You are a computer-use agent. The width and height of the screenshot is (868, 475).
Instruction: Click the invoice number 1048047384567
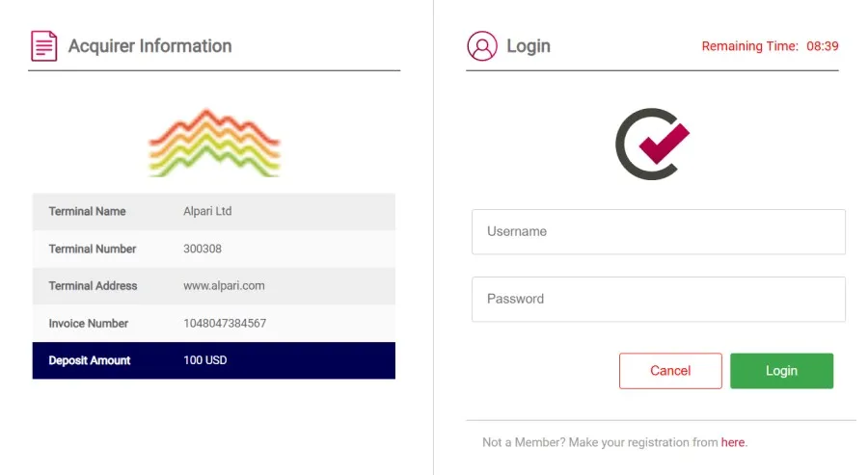pyautogui.click(x=225, y=324)
